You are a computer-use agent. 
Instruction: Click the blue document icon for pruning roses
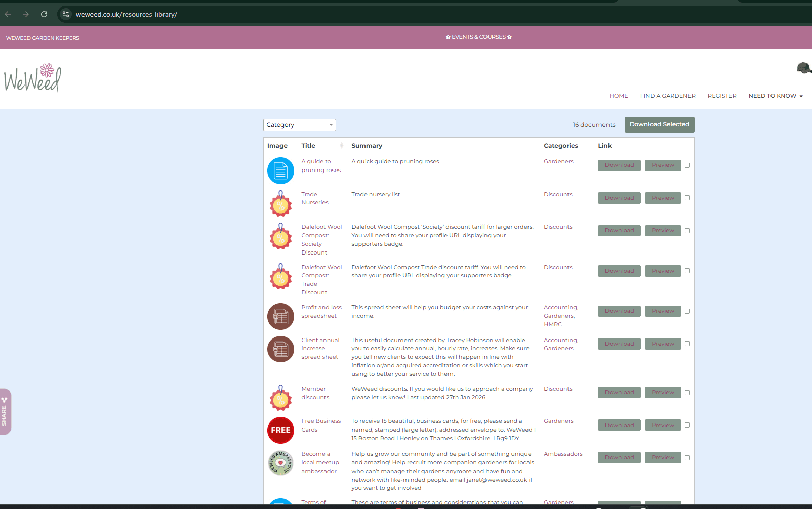280,171
